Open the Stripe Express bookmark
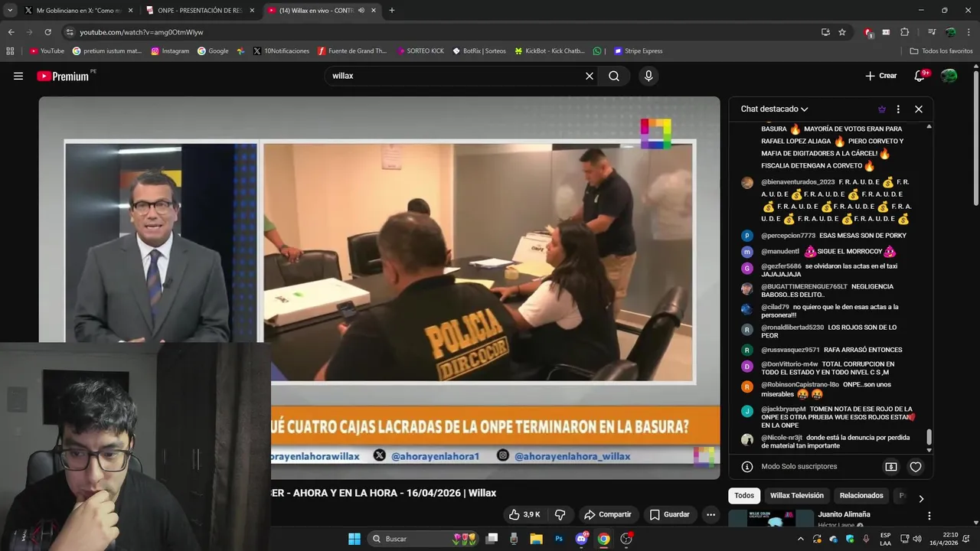 click(638, 51)
